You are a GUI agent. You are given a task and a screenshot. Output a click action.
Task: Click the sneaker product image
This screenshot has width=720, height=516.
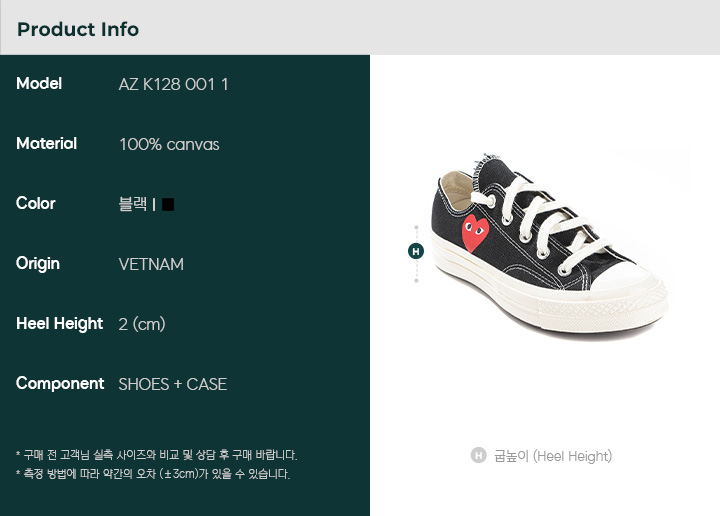click(x=549, y=246)
